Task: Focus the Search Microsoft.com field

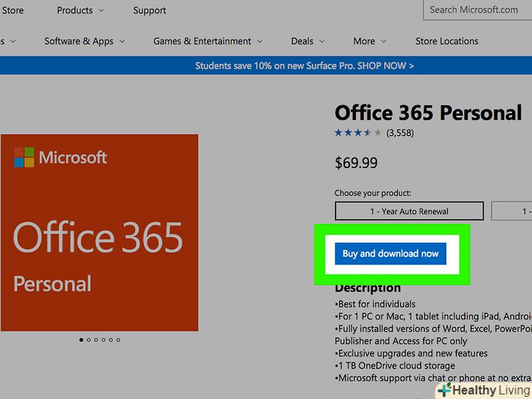Action: tap(477, 9)
